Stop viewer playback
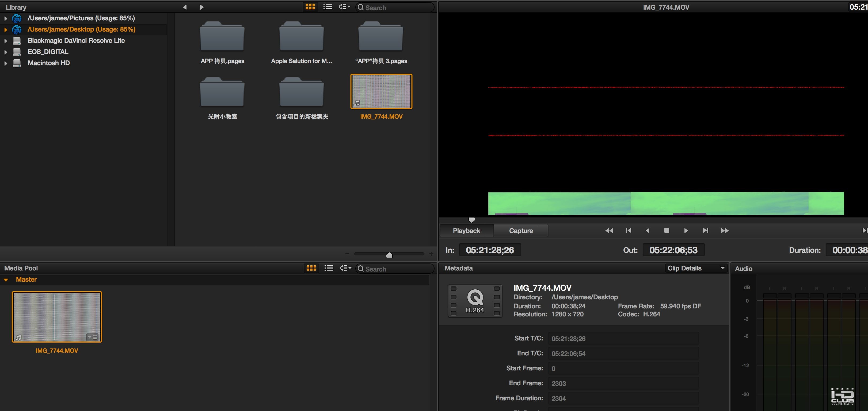 pyautogui.click(x=667, y=231)
